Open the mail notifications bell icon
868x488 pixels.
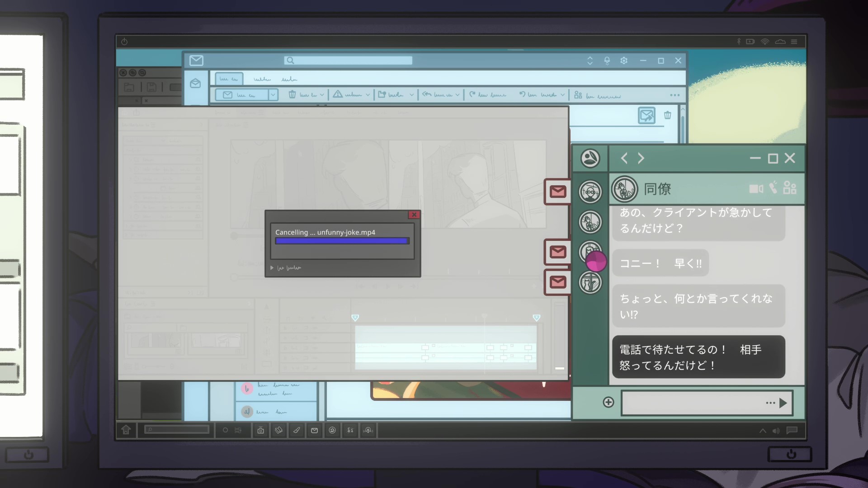tap(607, 61)
